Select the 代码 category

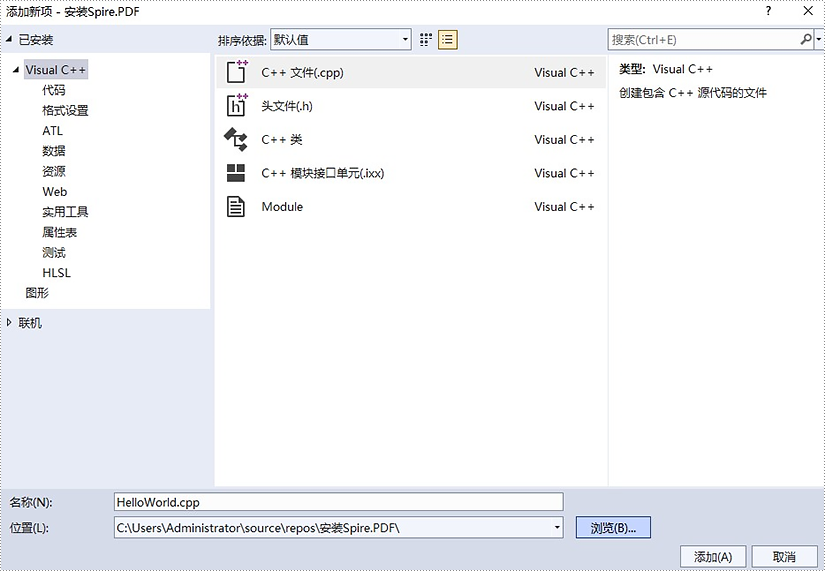54,90
